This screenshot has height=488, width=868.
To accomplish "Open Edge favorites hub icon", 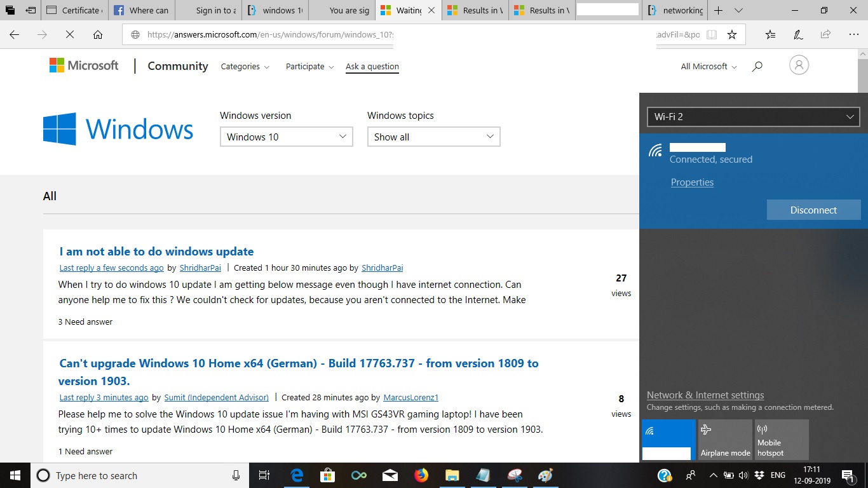I will pos(770,35).
